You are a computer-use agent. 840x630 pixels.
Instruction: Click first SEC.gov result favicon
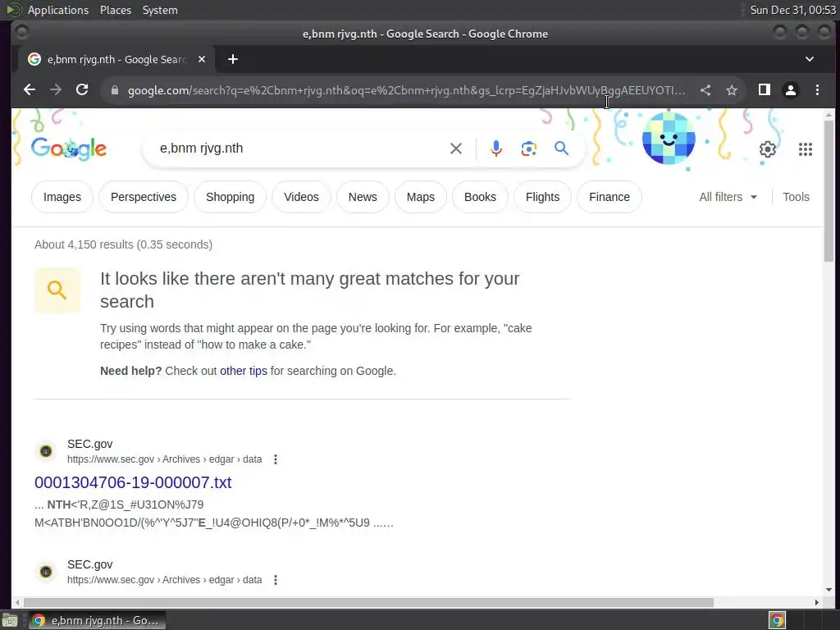click(x=46, y=451)
